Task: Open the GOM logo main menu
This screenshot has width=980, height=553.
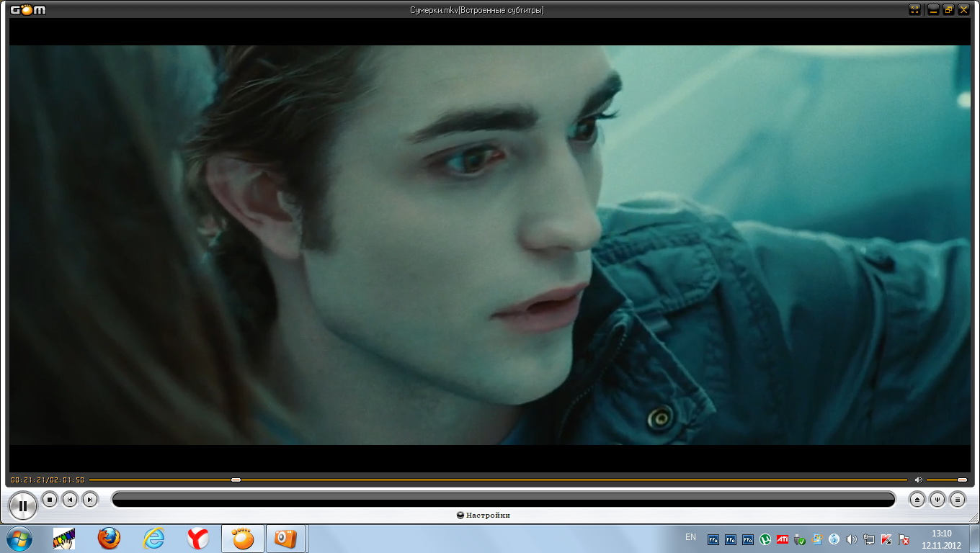Action: click(28, 9)
